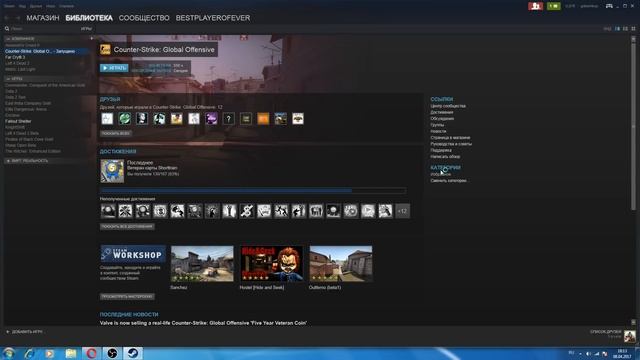Viewport: 640px width, 360px height.
Task: Open Обсуждения link
Action: pyautogui.click(x=442, y=119)
